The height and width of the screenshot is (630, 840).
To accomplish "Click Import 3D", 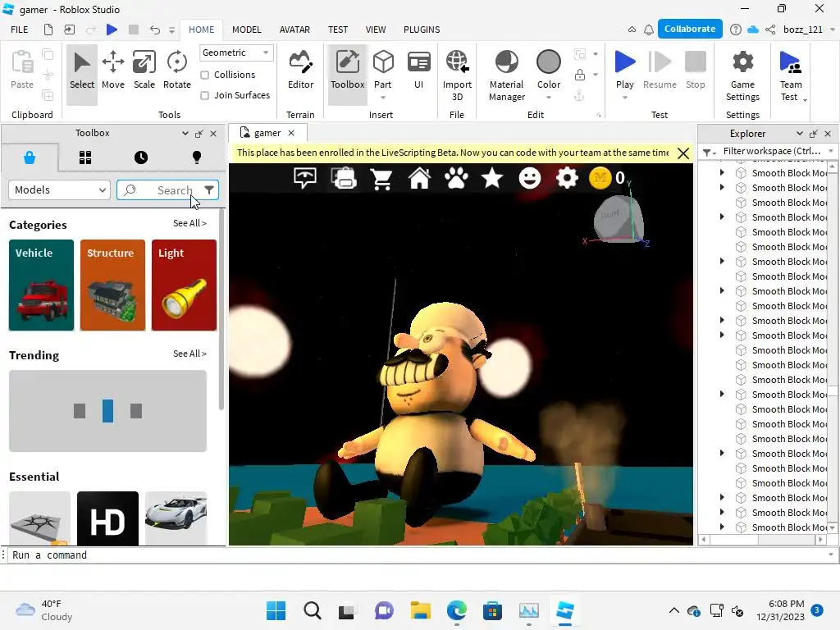I will coord(457,75).
